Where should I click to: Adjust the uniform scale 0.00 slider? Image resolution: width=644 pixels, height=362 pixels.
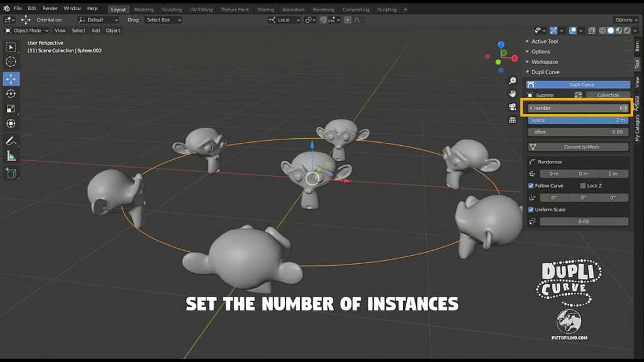pos(584,222)
